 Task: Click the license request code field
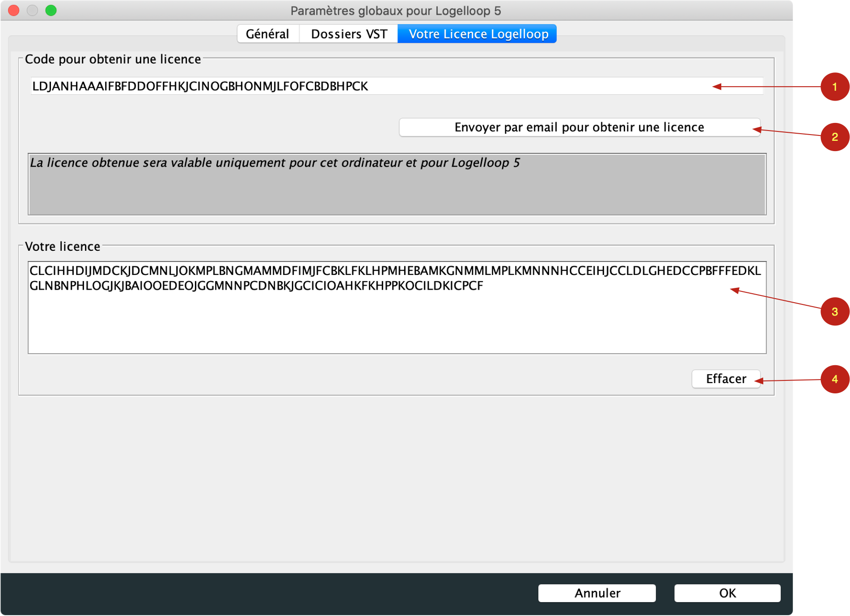point(397,86)
